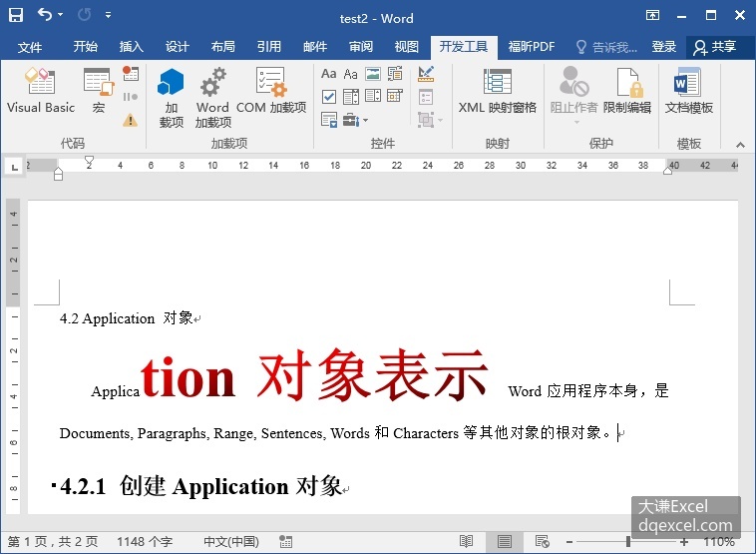Screen dimensions: 756x554
Task: Switch to the 设计 Design tab
Action: (177, 47)
